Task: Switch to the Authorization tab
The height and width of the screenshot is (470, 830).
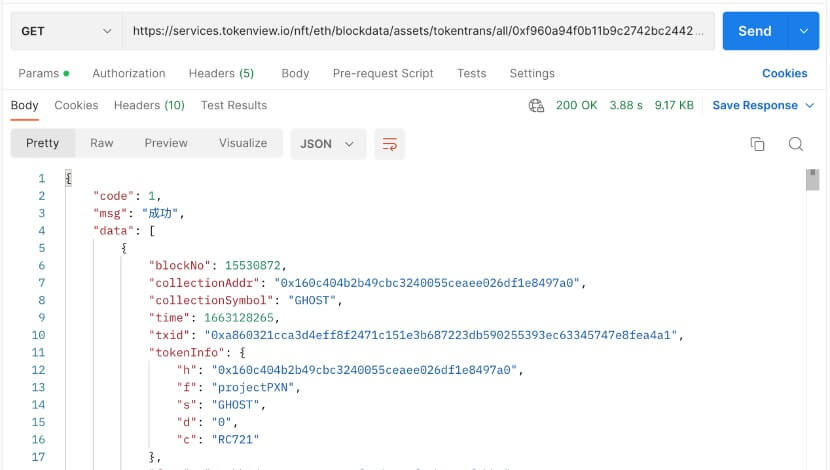Action: [129, 73]
